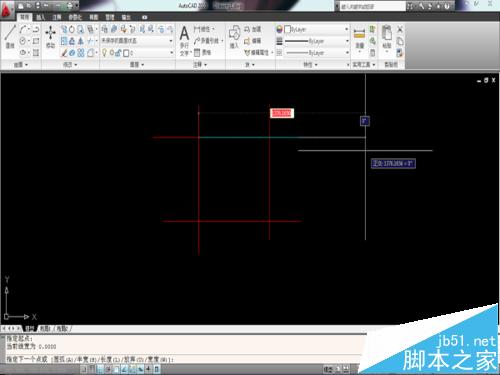The image size is (500, 375).
Task: Click the Paste clipboard icon
Action: click(x=387, y=34)
